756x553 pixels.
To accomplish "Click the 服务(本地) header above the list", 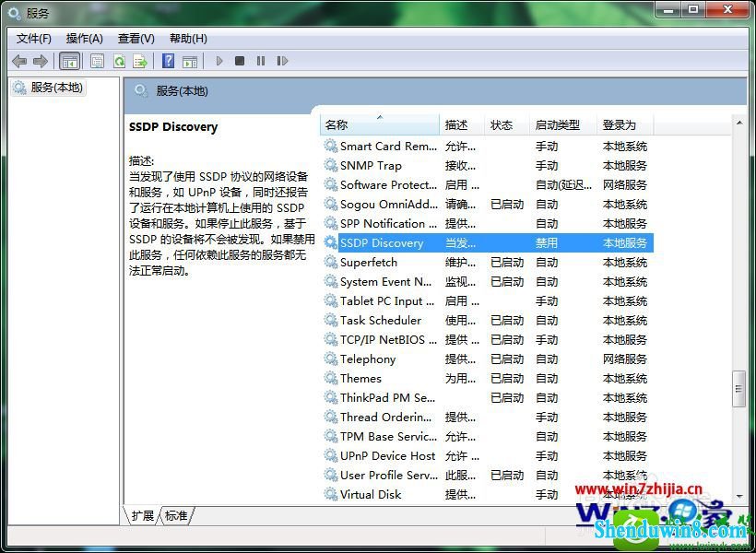I will click(x=182, y=91).
